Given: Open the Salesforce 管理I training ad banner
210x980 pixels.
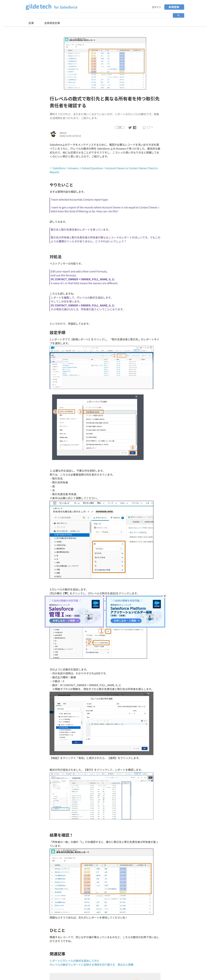Looking at the screenshot, I should (x=74, y=611).
